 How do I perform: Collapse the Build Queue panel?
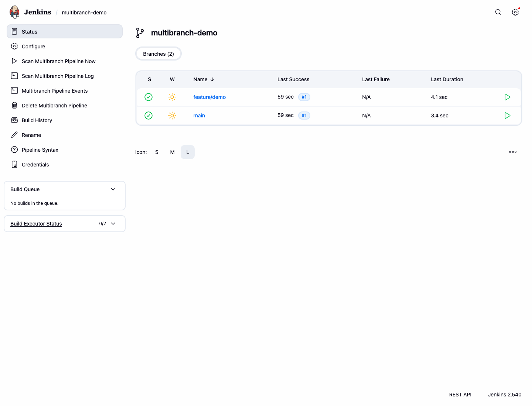(x=113, y=189)
